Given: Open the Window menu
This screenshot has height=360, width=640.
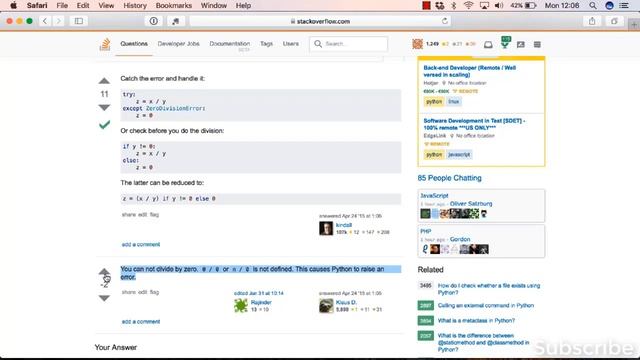Looking at the screenshot, I should point(213,6).
